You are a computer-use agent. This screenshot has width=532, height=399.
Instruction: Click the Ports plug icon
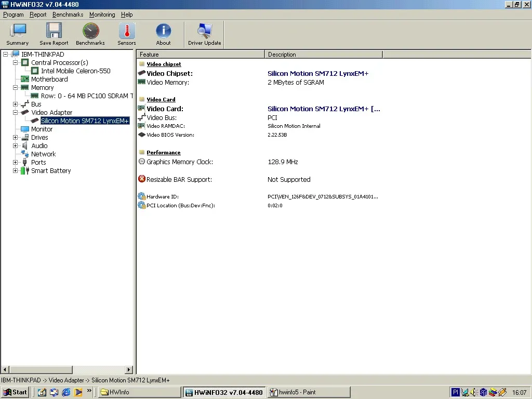tap(25, 163)
